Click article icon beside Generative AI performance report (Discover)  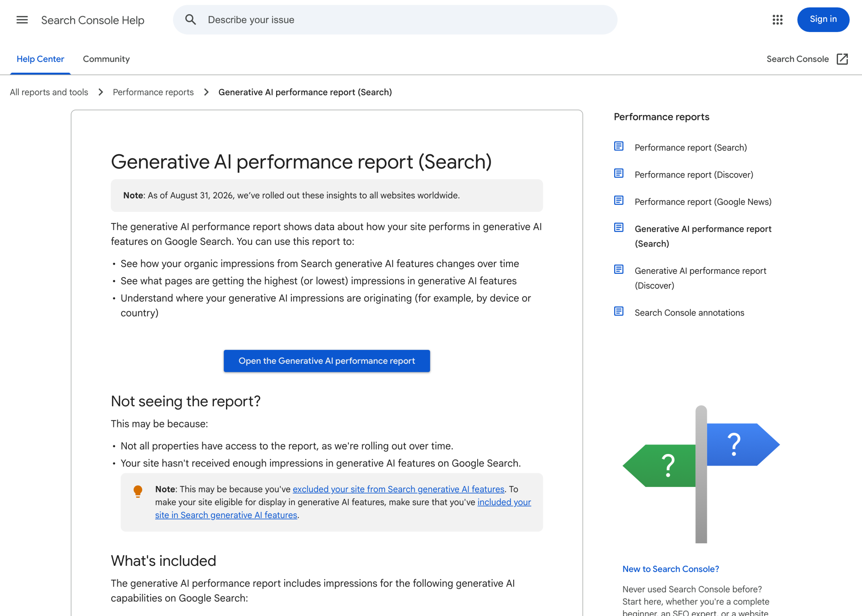(619, 269)
